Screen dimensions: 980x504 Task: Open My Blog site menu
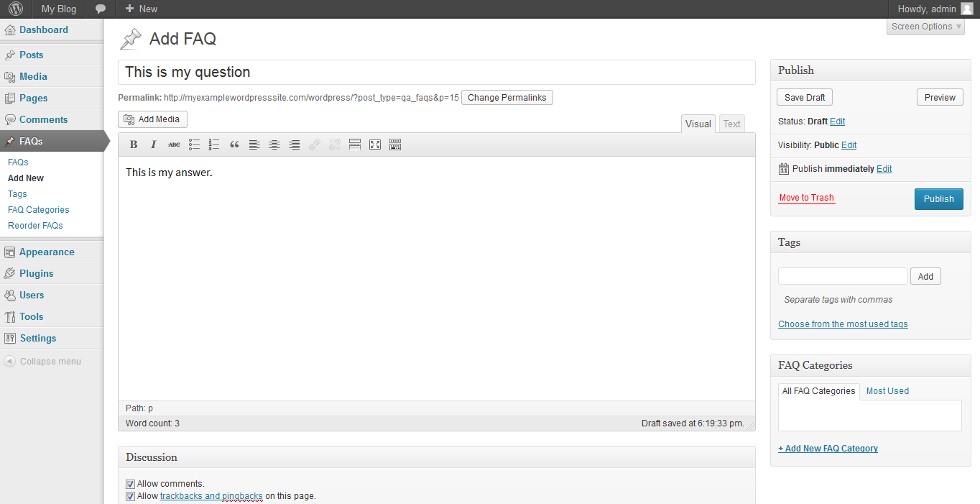(x=59, y=9)
